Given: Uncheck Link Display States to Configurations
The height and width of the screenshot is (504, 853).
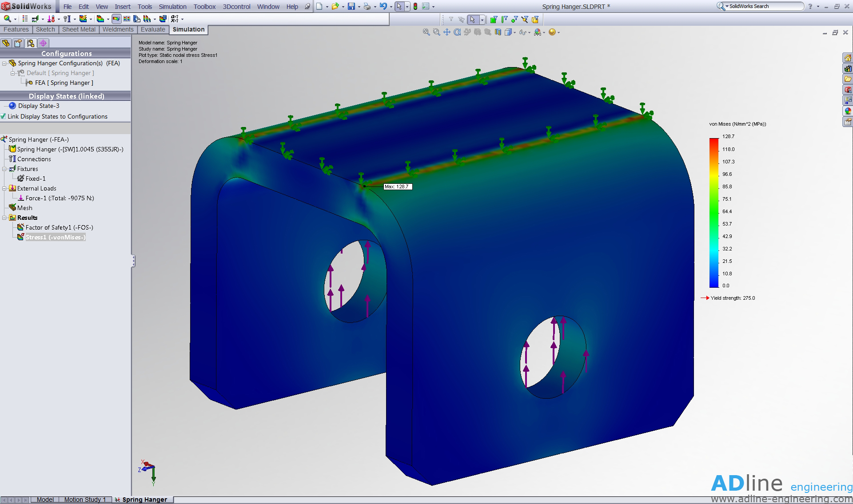Looking at the screenshot, I should [4, 116].
